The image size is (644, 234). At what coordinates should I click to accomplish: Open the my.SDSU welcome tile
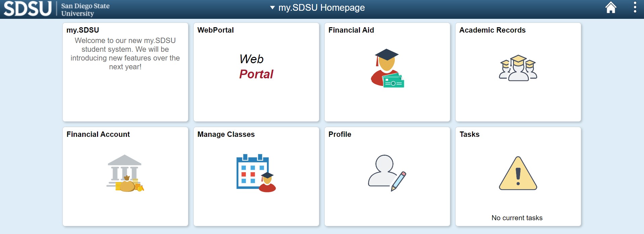coord(125,72)
